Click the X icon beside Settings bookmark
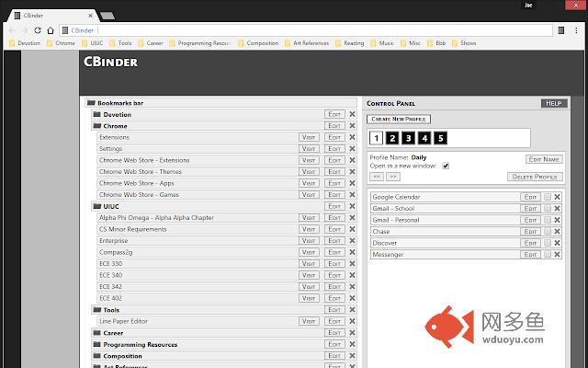 (x=352, y=149)
